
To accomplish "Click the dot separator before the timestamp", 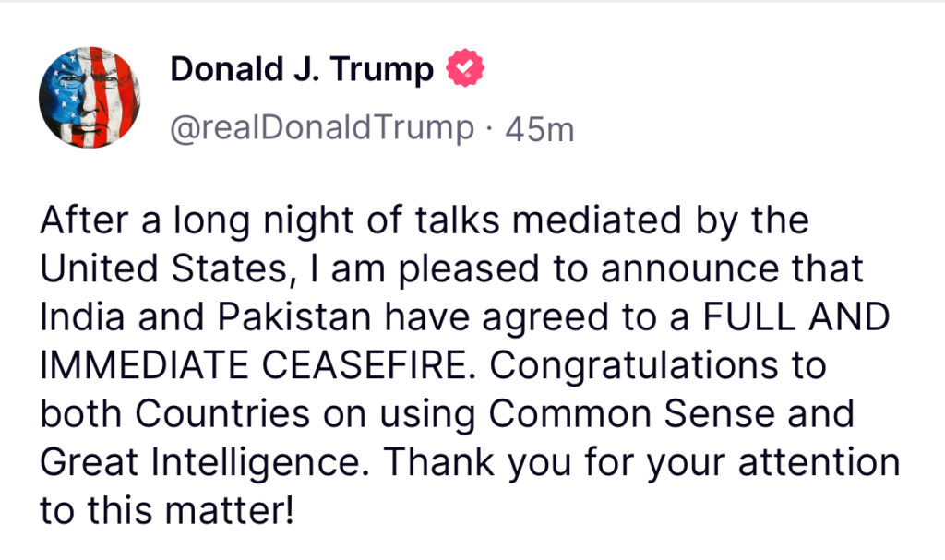I will (489, 129).
